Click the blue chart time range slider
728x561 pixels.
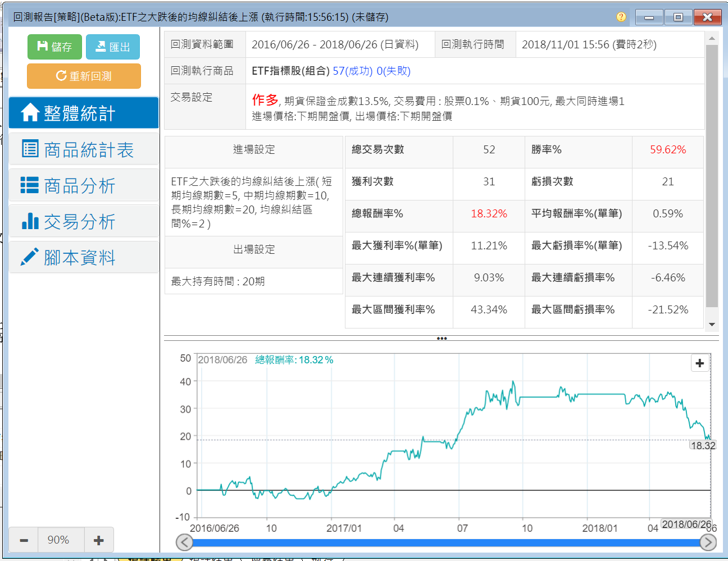tap(444, 543)
